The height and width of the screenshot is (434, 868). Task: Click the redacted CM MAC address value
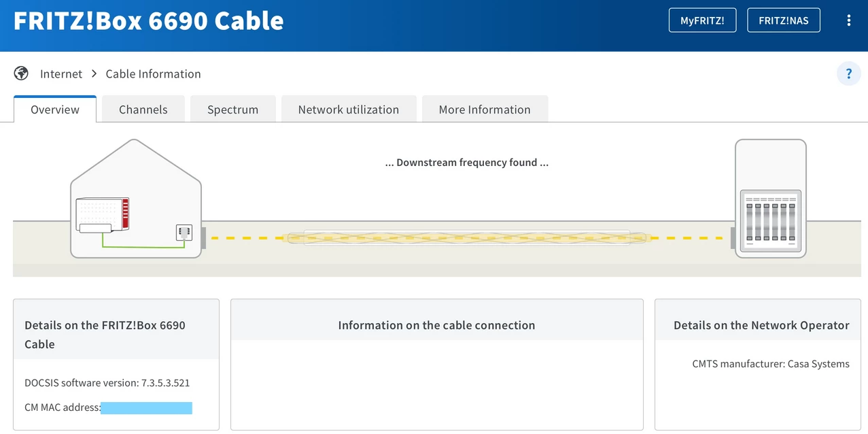pos(146,408)
